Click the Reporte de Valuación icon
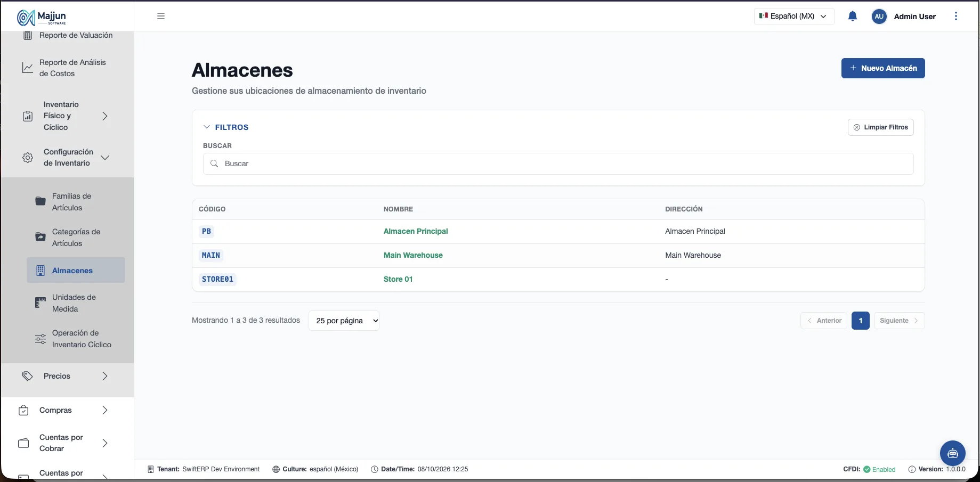The image size is (980, 482). point(28,36)
